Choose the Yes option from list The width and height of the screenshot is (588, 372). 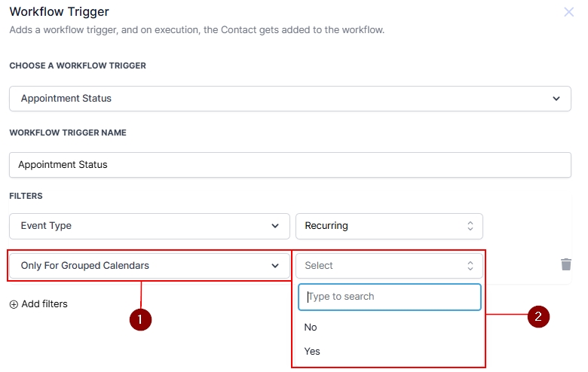312,352
